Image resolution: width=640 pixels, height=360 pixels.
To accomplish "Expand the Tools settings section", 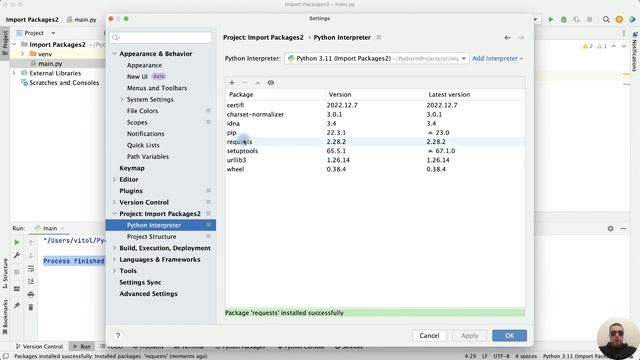I will (x=115, y=271).
